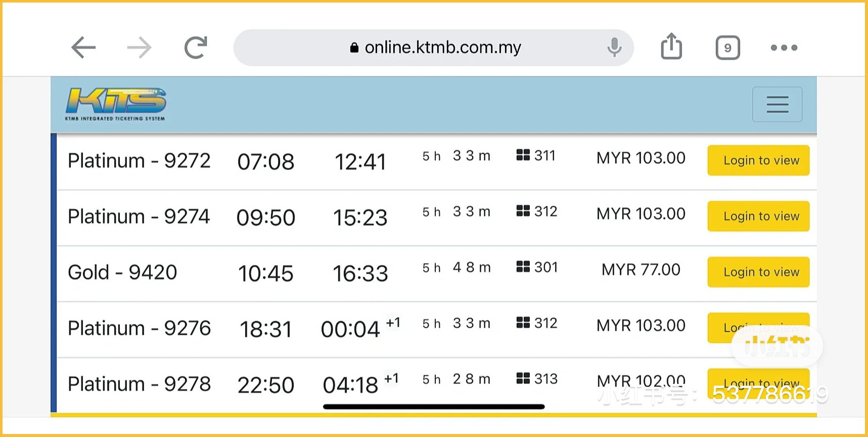868x437 pixels.
Task: Select the Platinum - 9276 train row
Action: pos(139,329)
